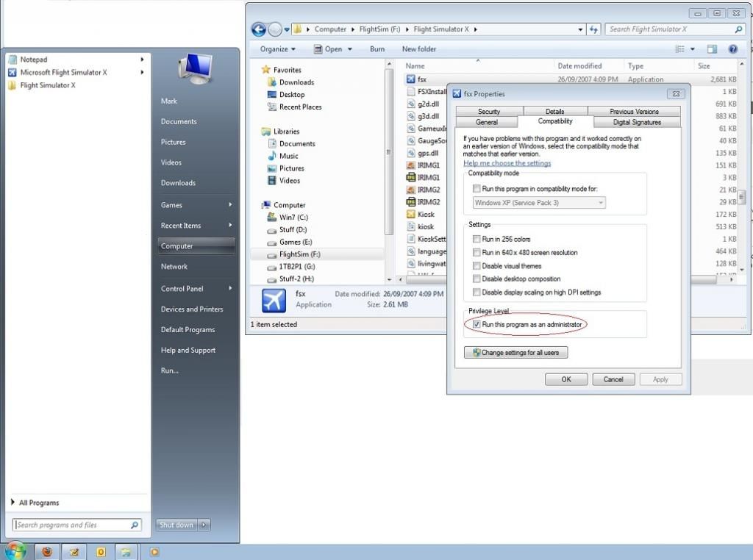The width and height of the screenshot is (753, 560).
Task: Open Control Panel in Start menu
Action: (x=182, y=289)
